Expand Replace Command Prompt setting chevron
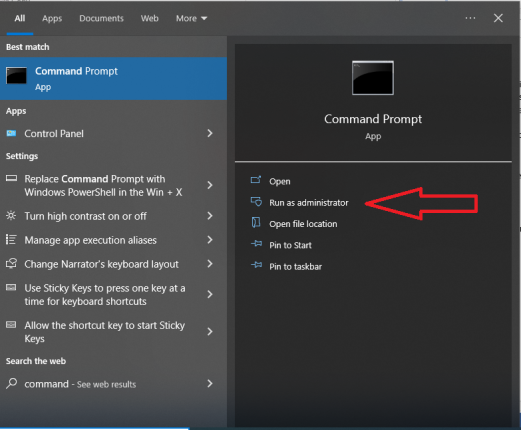This screenshot has height=430, width=521. 210,185
